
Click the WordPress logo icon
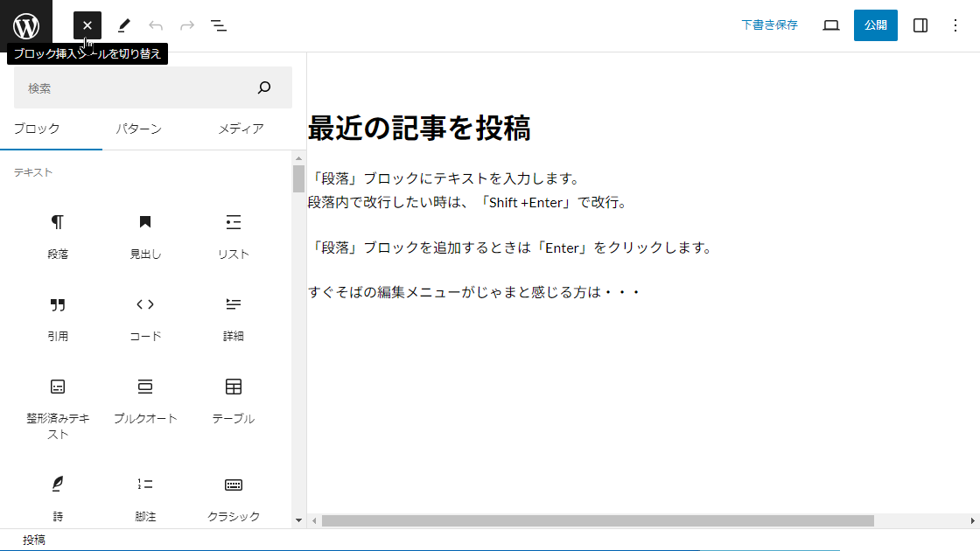click(26, 26)
